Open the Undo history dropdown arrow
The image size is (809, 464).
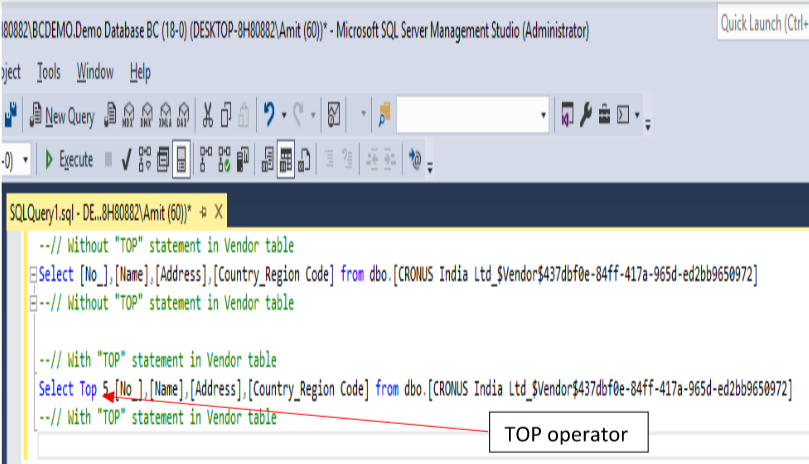click(x=284, y=115)
